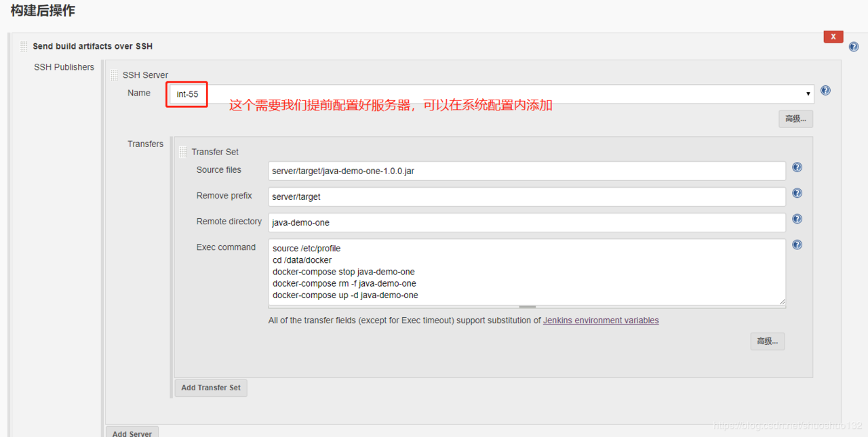Open Jenkins environment variables link
This screenshot has width=868, height=437.
point(601,320)
